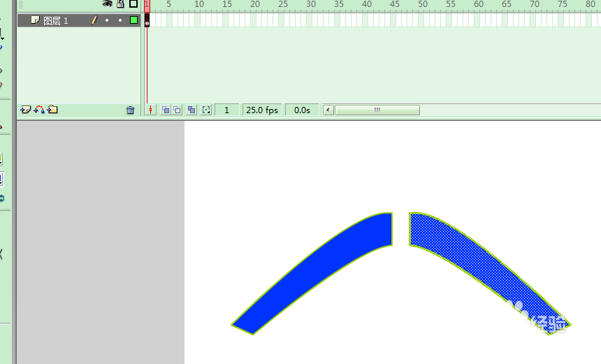The height and width of the screenshot is (364, 601).
Task: Add a new layer with Insert Layer icon
Action: (x=25, y=110)
